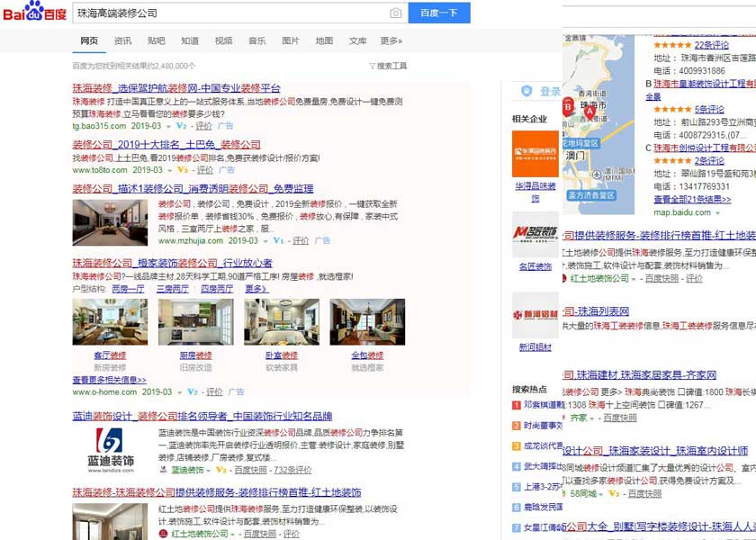Viewport: 756px width, 540px height.
Task: Click the Baidu logo
Action: pyautogui.click(x=35, y=12)
